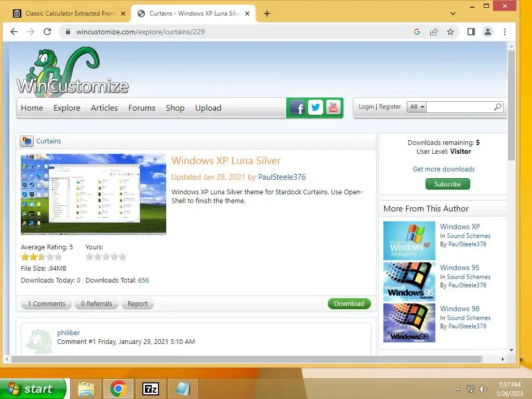
Task: Click the Report button
Action: (137, 303)
